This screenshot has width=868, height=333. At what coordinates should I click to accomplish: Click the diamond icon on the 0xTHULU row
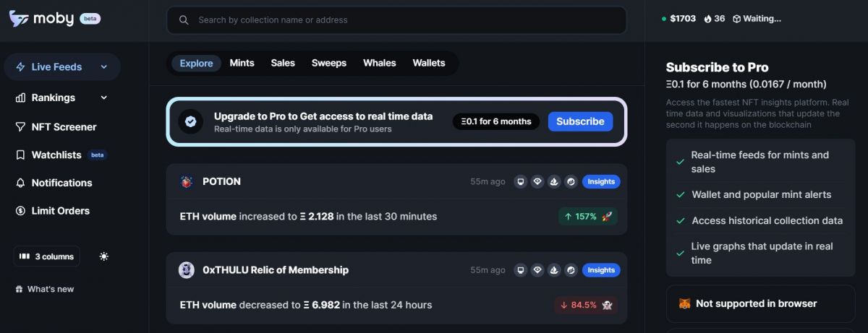537,270
